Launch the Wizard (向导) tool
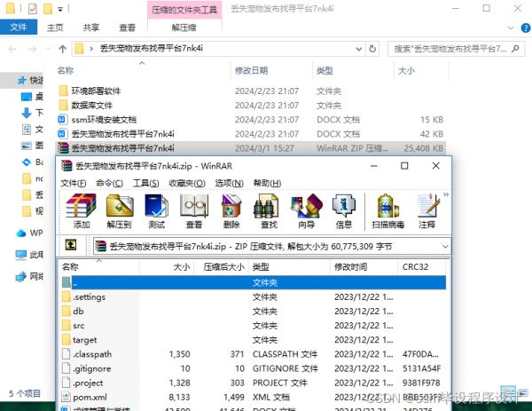The width and height of the screenshot is (532, 411). click(x=307, y=210)
